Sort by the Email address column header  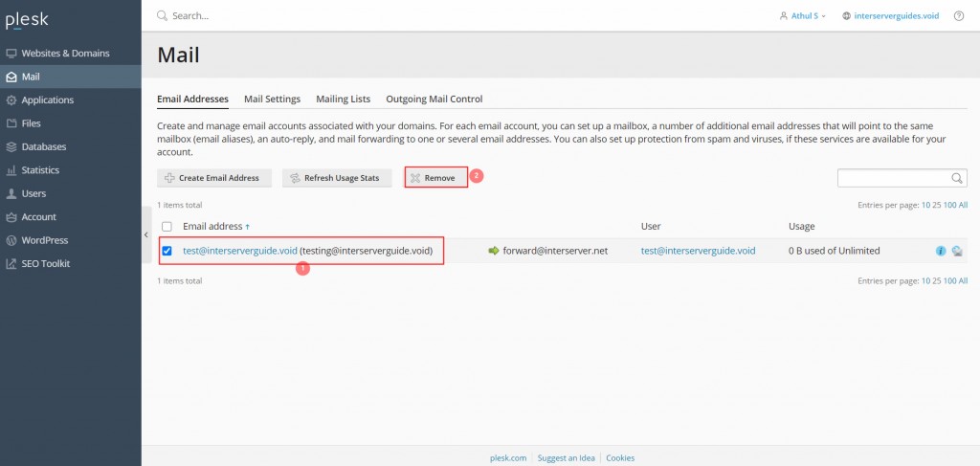coord(212,227)
